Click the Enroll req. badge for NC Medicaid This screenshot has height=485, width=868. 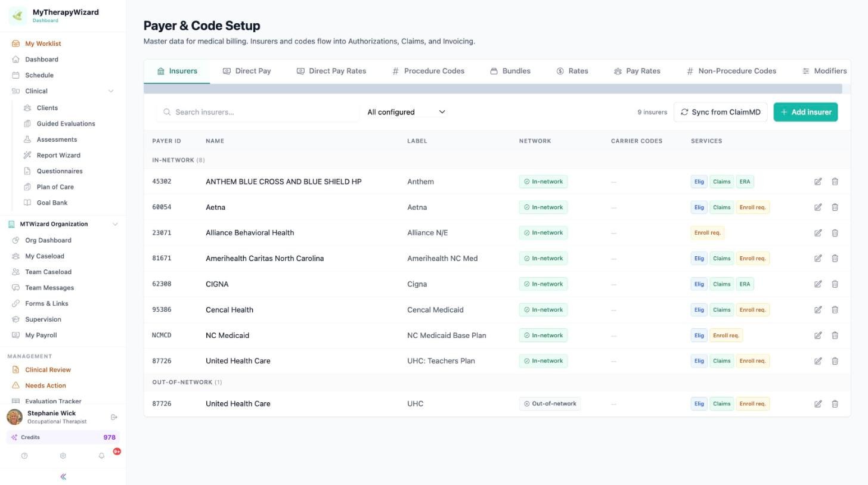pyautogui.click(x=726, y=335)
